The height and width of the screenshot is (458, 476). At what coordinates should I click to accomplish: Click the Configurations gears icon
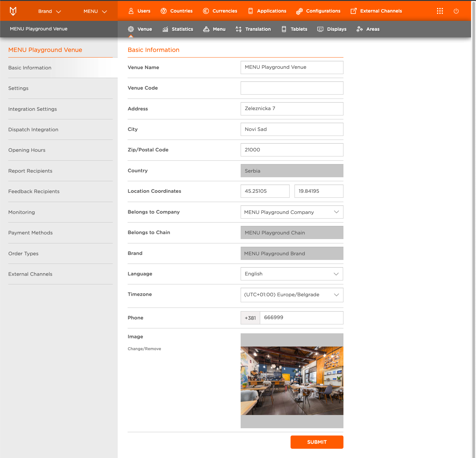click(299, 11)
